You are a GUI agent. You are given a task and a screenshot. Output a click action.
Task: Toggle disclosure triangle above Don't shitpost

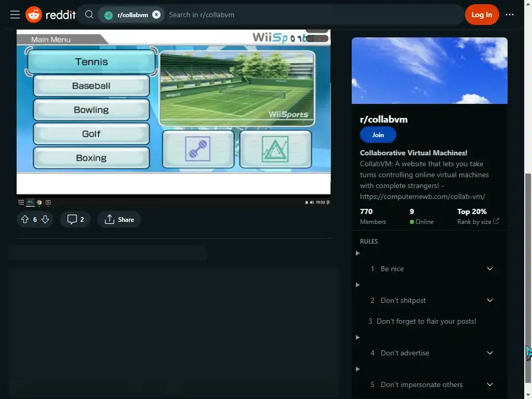click(x=357, y=285)
